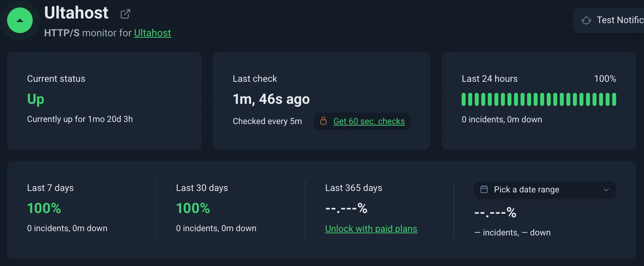Screen dimensions: 644x266
Task: Click 'Get 60 sec. checks' link
Action: pyautogui.click(x=369, y=121)
